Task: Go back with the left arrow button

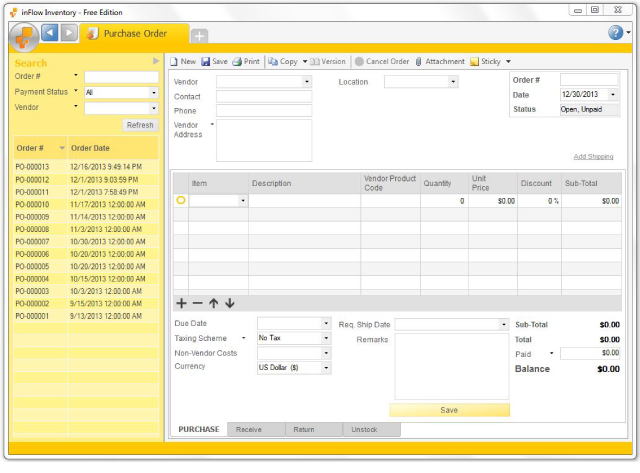Action: pyautogui.click(x=50, y=33)
